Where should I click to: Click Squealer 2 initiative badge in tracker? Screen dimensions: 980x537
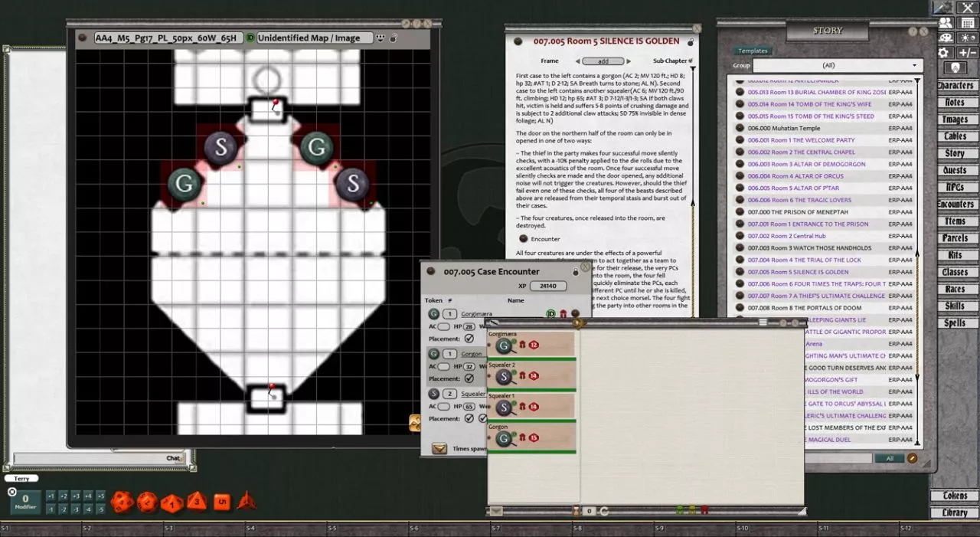coord(534,376)
